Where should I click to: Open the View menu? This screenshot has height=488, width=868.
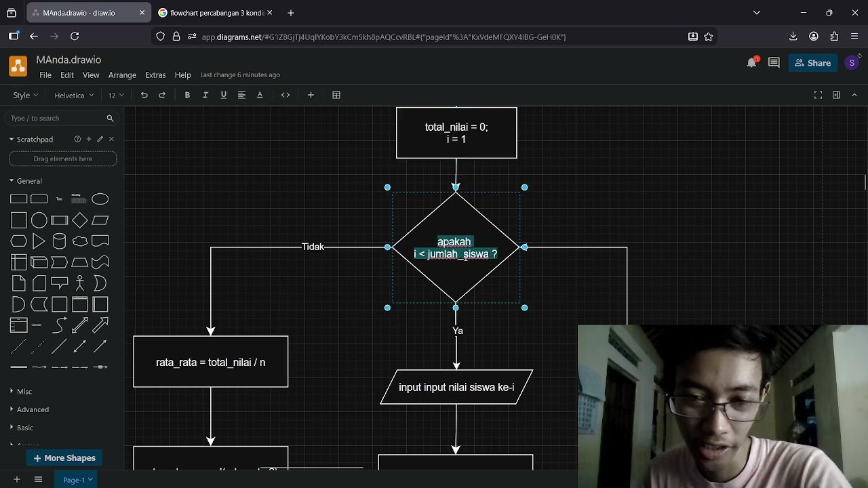pyautogui.click(x=91, y=75)
